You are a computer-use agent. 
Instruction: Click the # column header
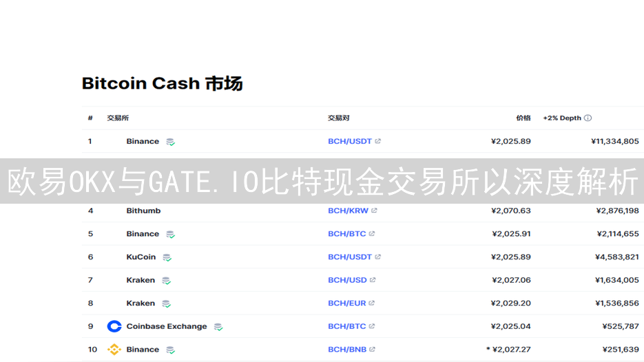pos(90,118)
